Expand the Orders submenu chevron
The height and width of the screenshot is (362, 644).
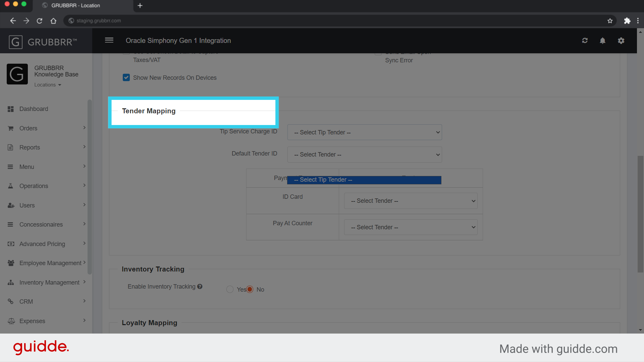click(84, 128)
